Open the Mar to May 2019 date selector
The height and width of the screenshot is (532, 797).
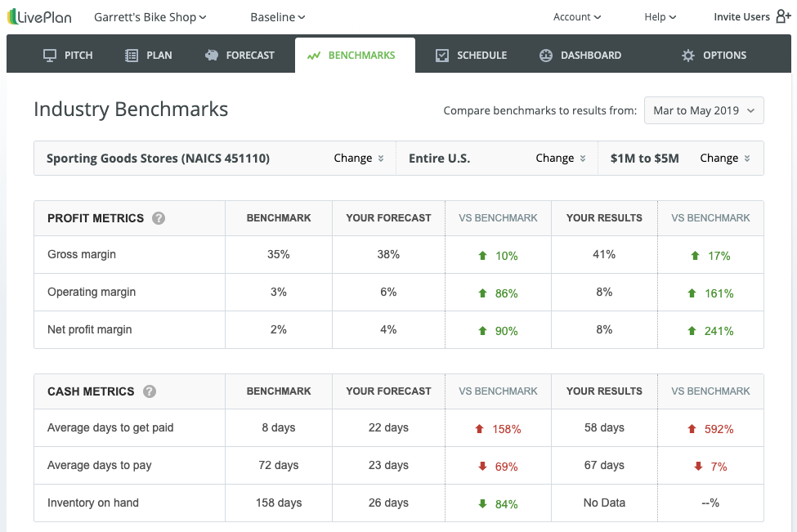[x=703, y=110]
